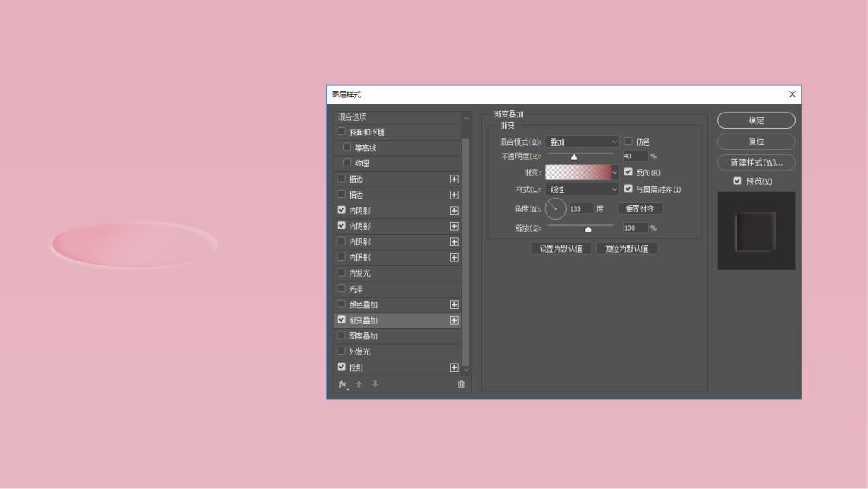868x489 pixels.
Task: Open the 混合模式 dropdown showing 叠加
Action: tap(582, 142)
